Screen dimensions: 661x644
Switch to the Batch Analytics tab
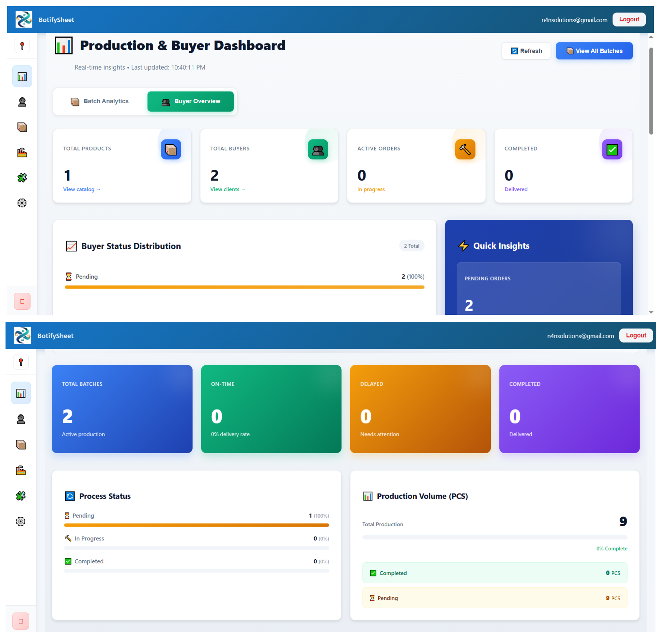100,101
